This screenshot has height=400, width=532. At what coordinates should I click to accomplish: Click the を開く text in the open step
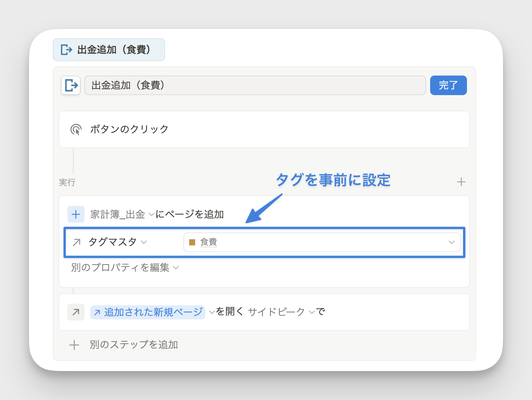230,312
